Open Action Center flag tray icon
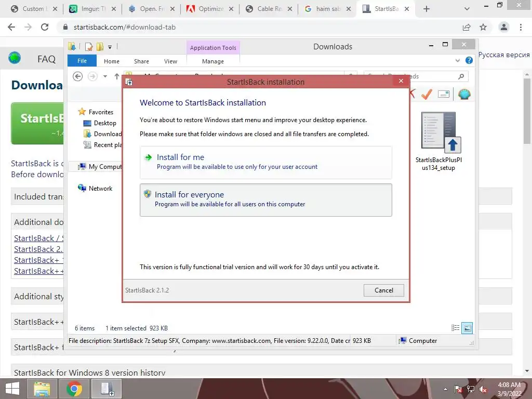The image size is (532, 399). (x=458, y=389)
